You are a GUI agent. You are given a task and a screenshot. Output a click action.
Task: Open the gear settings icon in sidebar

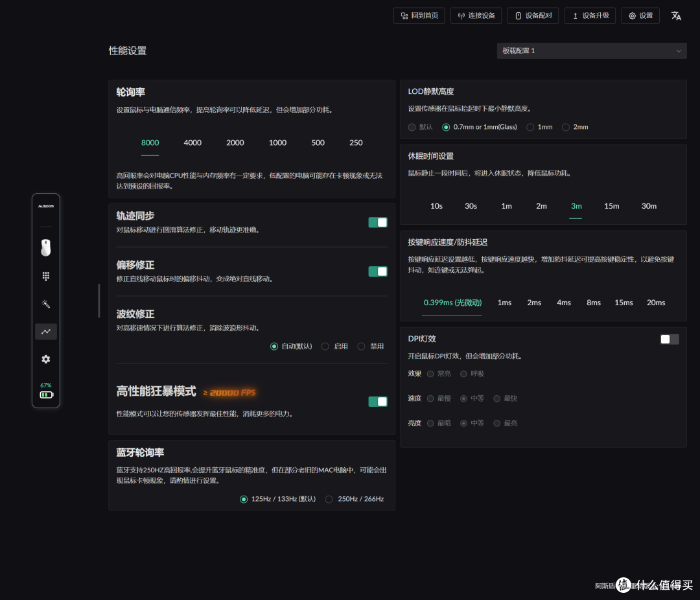[x=45, y=360]
